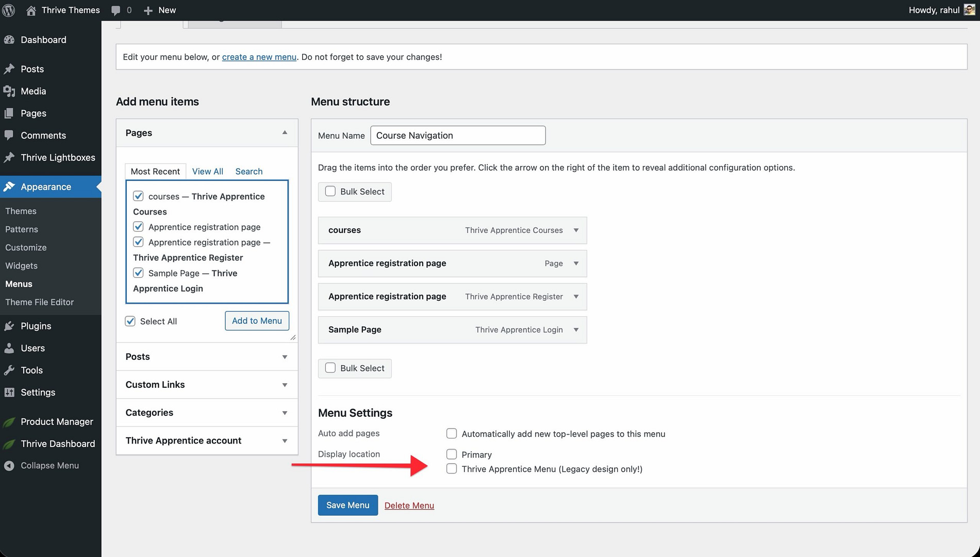Open the comments bubble icon in admin bar
The width and height of the screenshot is (980, 557).
[x=116, y=10]
